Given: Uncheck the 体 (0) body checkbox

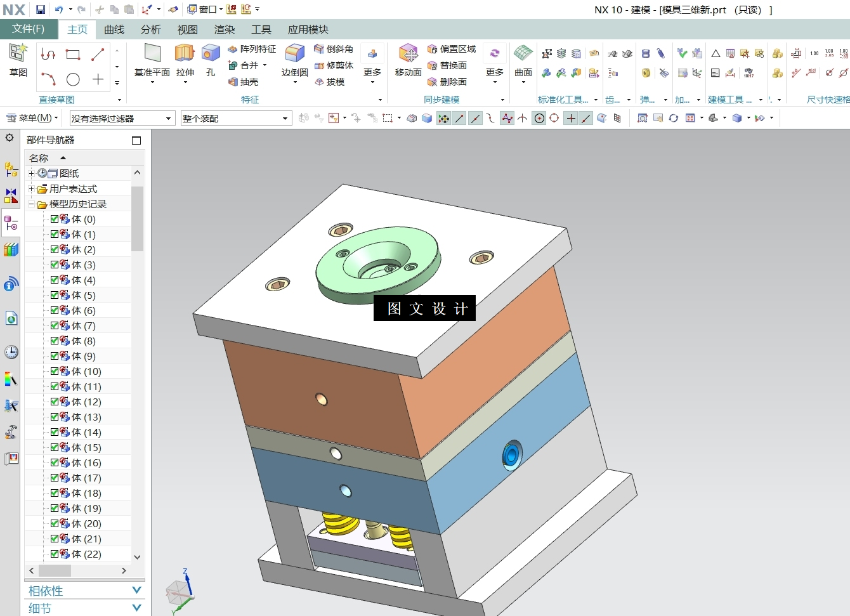Looking at the screenshot, I should [x=55, y=219].
